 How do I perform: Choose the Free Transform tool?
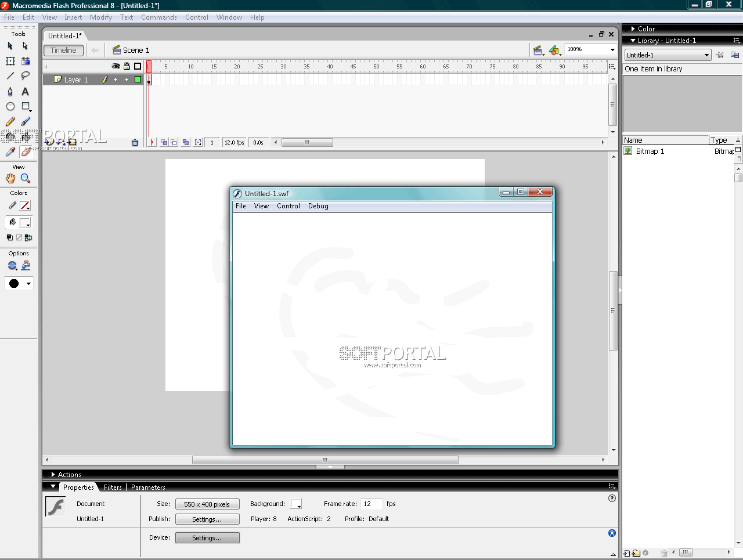pyautogui.click(x=10, y=61)
